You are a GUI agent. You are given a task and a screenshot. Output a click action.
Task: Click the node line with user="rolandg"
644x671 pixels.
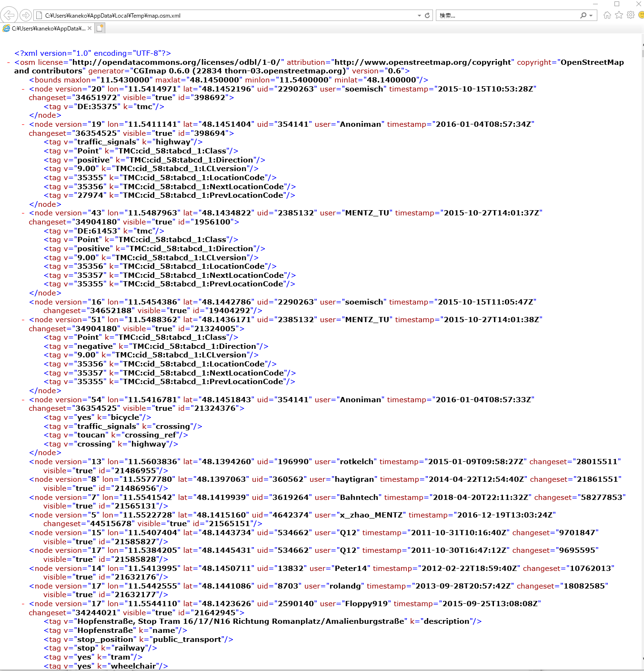[x=319, y=590]
